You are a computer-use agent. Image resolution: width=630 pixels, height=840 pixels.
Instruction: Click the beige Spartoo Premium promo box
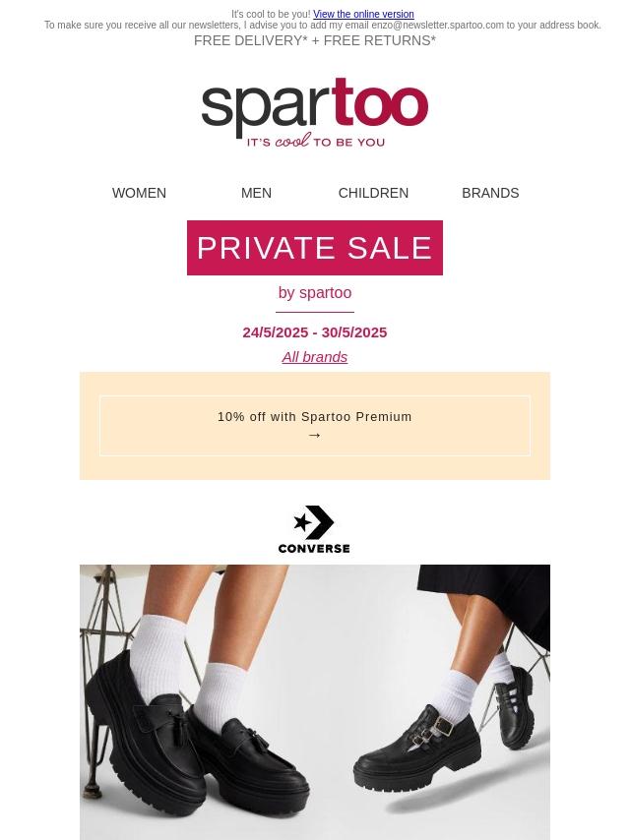[315, 426]
